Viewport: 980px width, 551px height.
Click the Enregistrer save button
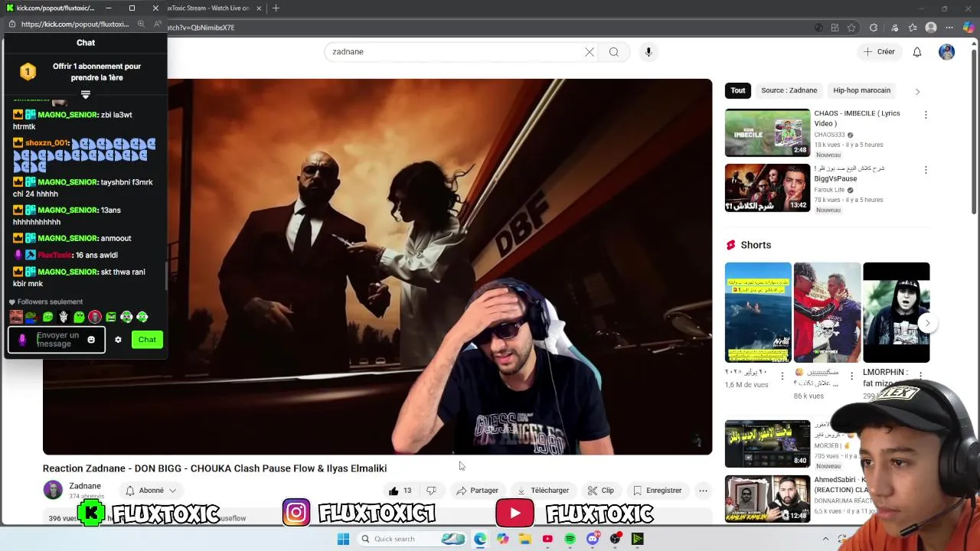pyautogui.click(x=658, y=491)
